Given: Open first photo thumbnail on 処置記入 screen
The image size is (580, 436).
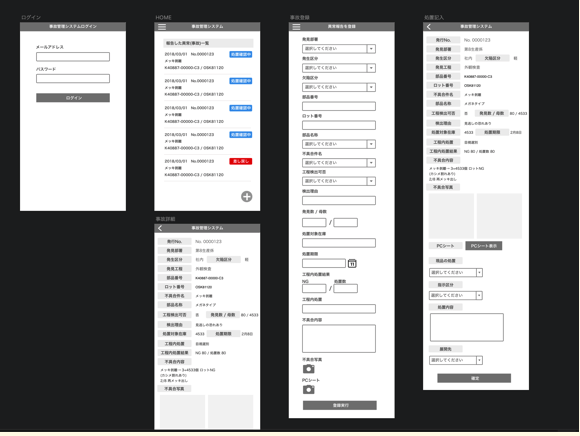Looking at the screenshot, I should pos(451,216).
